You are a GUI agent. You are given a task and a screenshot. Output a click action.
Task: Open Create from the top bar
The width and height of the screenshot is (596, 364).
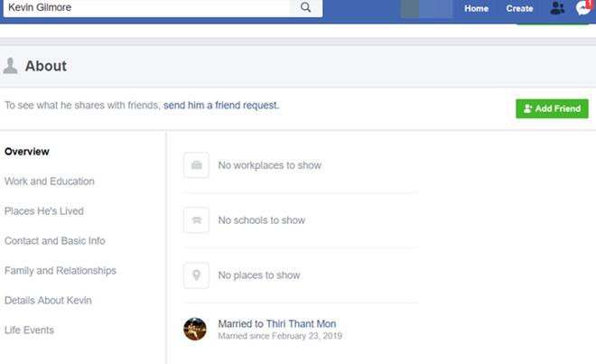(519, 8)
